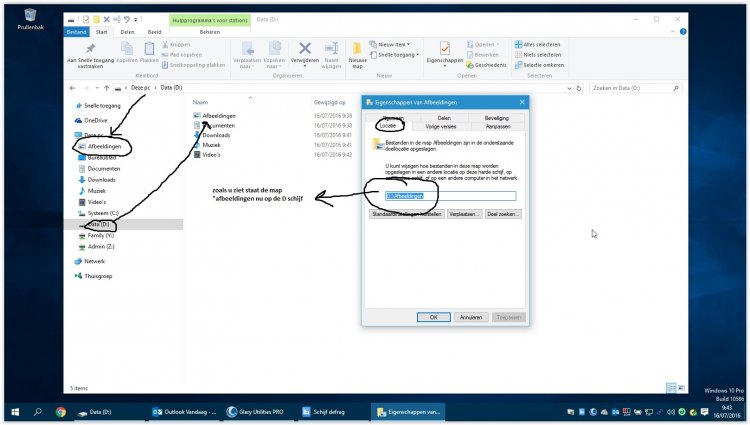Open the Nieuw item dropdown
This screenshot has height=425, width=750.
click(393, 44)
